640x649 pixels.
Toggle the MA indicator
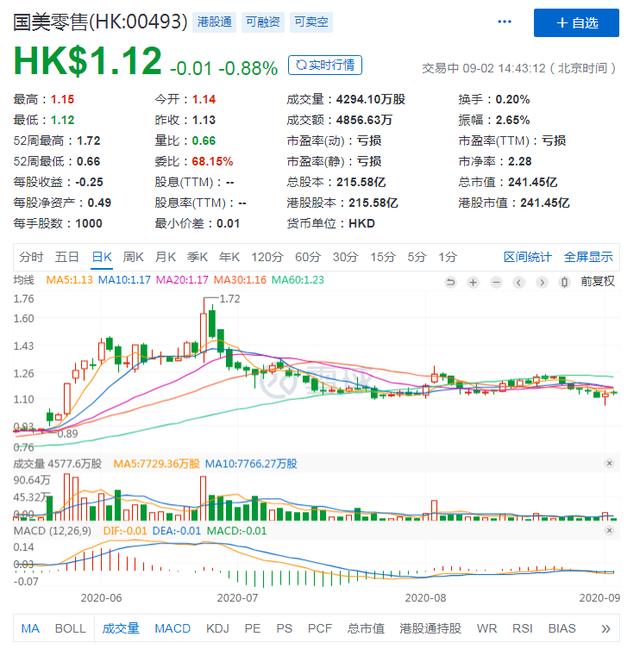click(30, 629)
